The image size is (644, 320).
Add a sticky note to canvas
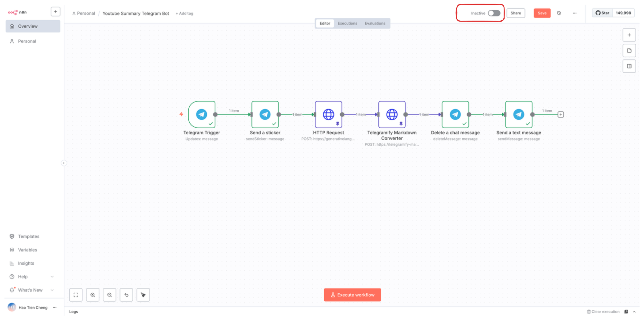coord(629,50)
